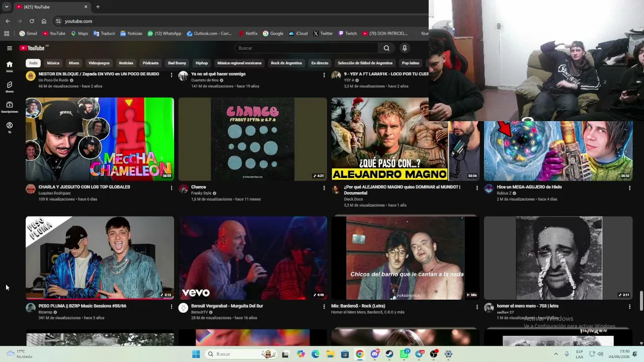
Task: Play the Chance Franky Style thumbnail
Action: (253, 139)
